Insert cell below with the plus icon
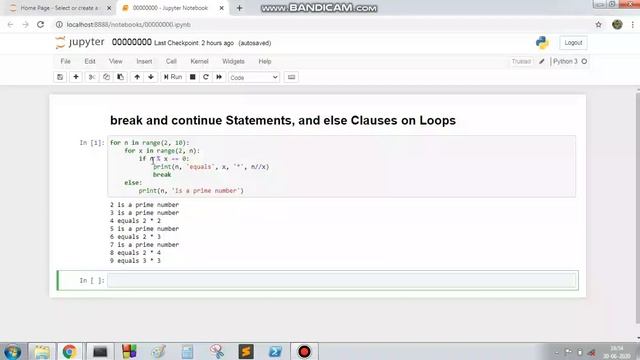 (76, 77)
